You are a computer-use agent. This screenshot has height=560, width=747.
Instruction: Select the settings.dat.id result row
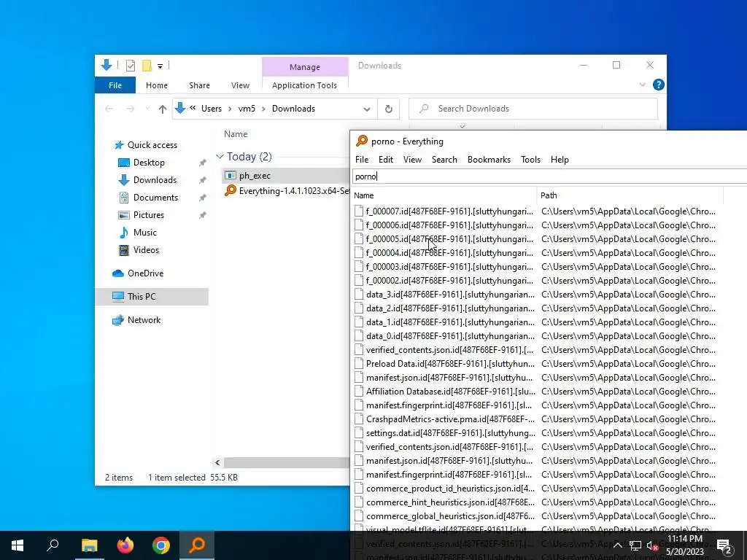(x=538, y=433)
